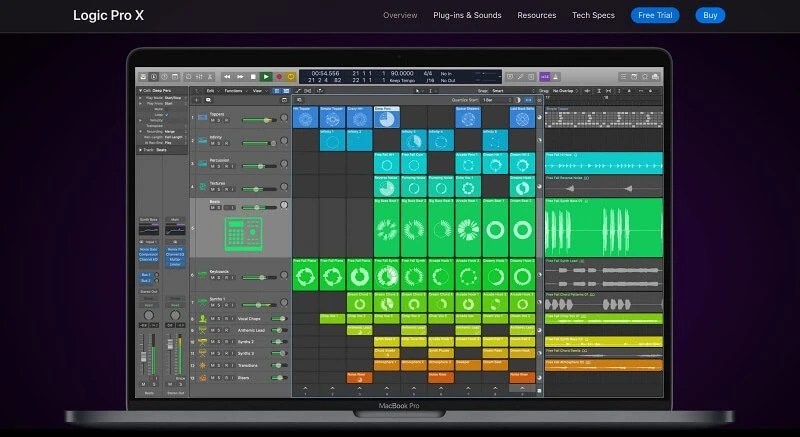
Task: Click the Toppers track instrument icon
Action: click(203, 117)
